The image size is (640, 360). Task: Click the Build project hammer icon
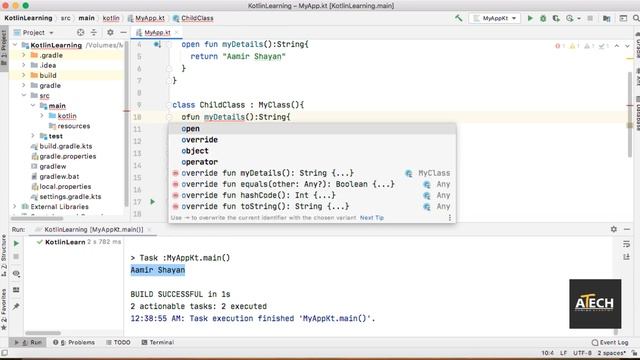point(459,18)
